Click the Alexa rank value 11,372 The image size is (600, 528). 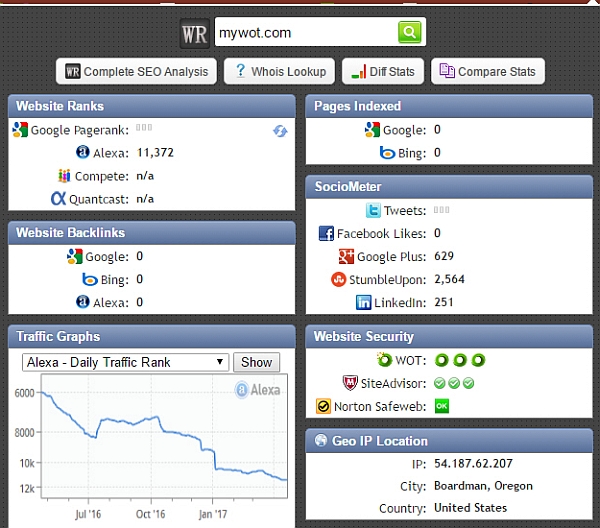(155, 153)
